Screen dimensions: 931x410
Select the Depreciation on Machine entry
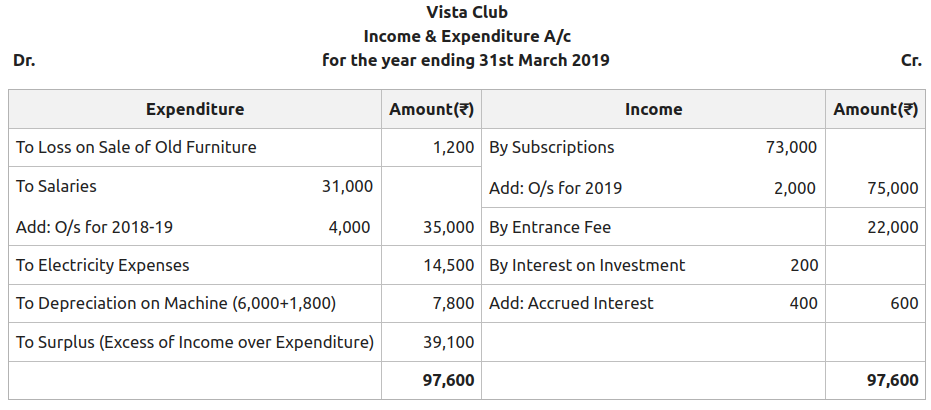coord(176,303)
